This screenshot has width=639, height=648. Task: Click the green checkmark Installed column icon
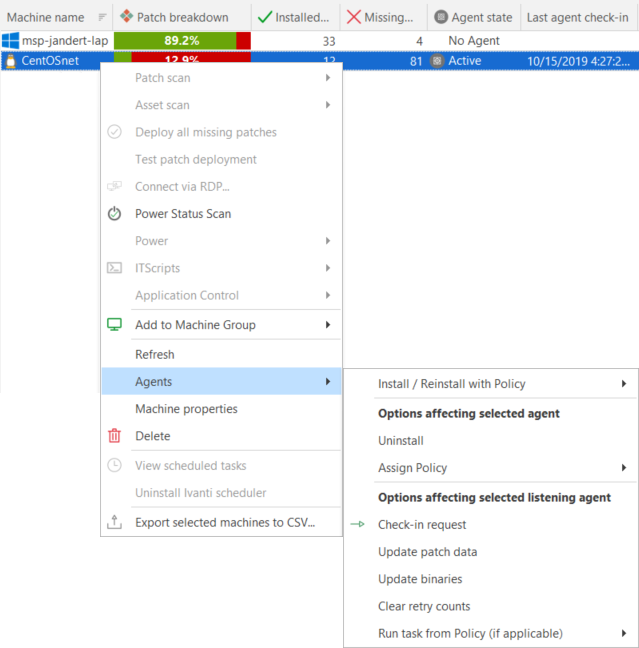[x=265, y=17]
